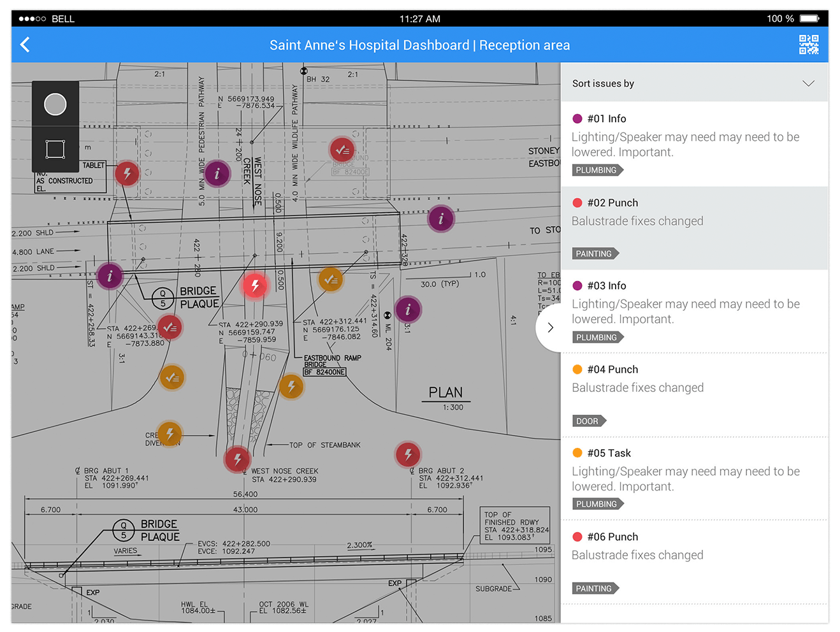Click purple color dot of issue #01
Screen dimensions: 840x632
(577, 118)
